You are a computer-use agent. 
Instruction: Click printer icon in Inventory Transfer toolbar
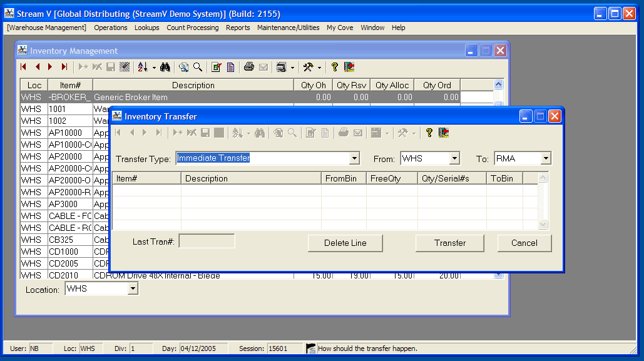pos(344,133)
